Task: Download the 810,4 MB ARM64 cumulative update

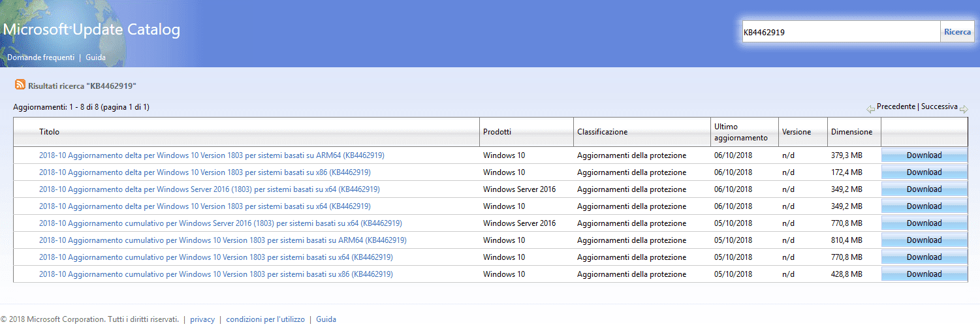Action: 924,240
